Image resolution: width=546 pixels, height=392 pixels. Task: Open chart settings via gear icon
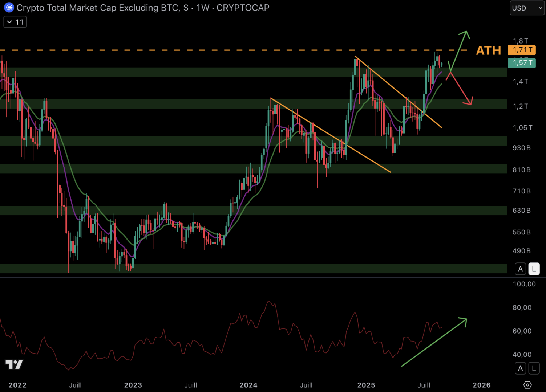[527, 385]
